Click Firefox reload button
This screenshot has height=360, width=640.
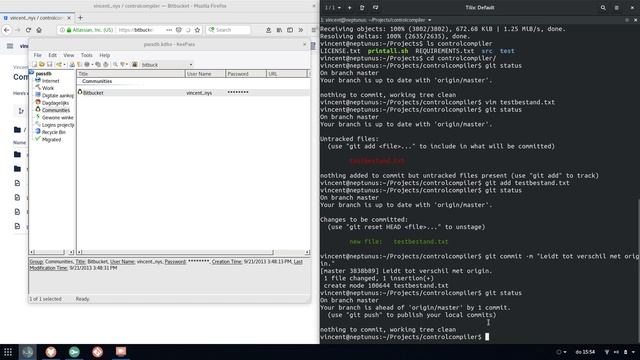click(x=28, y=30)
